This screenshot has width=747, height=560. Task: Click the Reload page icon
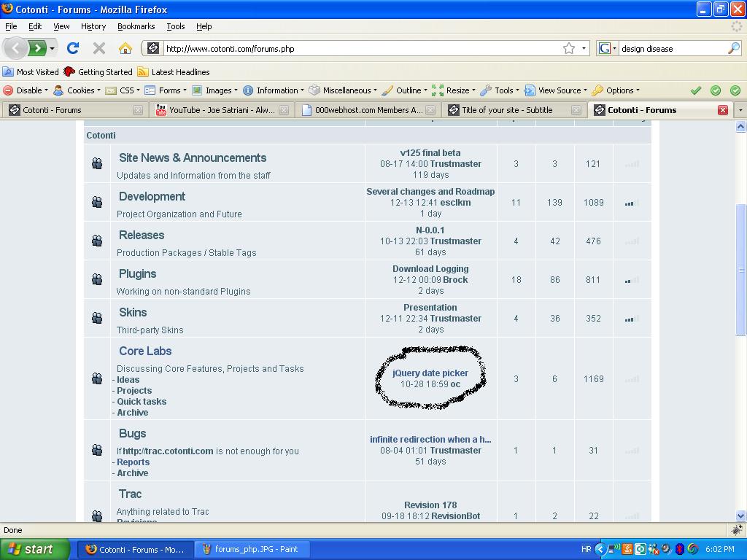[72, 48]
